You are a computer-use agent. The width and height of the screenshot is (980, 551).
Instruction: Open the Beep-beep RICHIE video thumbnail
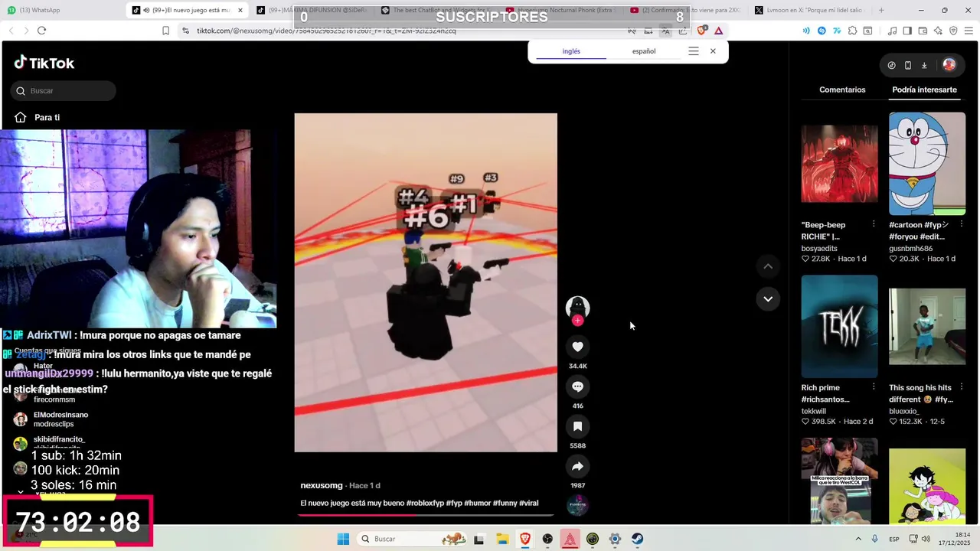point(839,164)
